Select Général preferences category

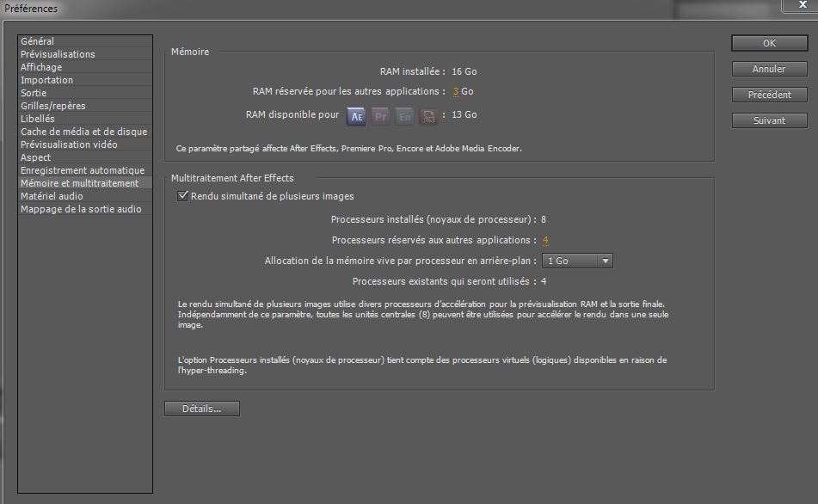[85, 41]
